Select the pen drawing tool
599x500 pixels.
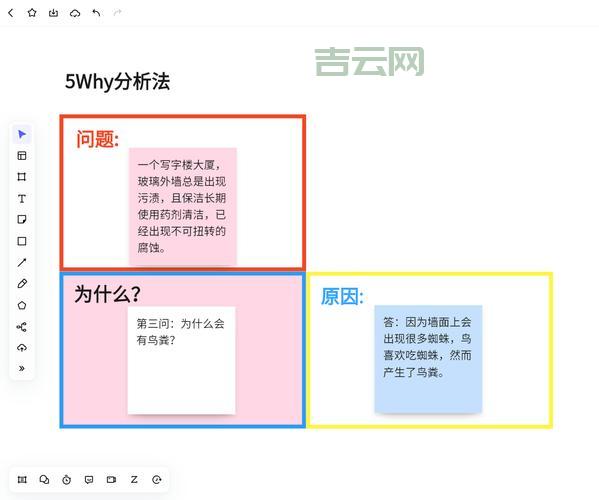[22, 284]
